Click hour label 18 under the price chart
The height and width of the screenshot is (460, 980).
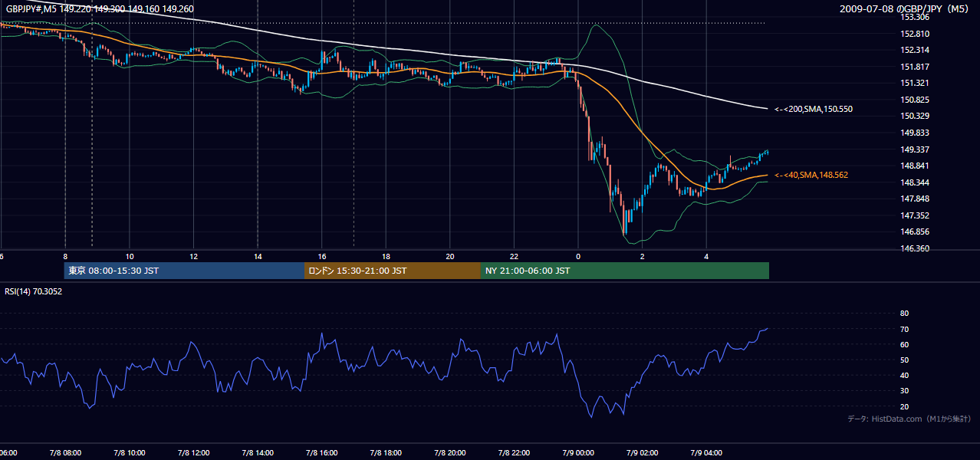(x=386, y=257)
